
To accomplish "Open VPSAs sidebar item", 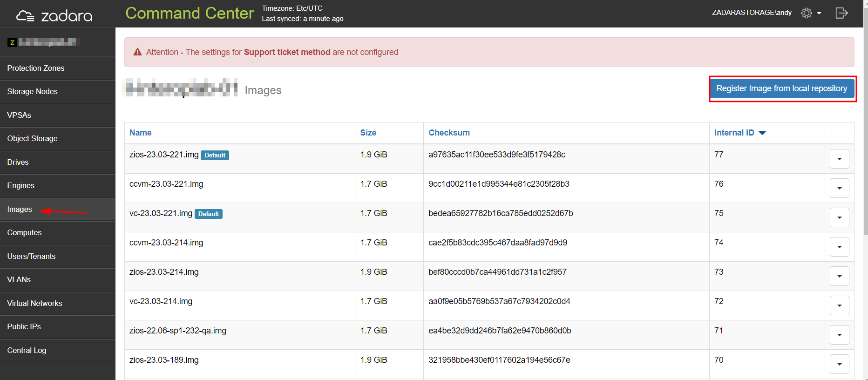I will (x=57, y=115).
